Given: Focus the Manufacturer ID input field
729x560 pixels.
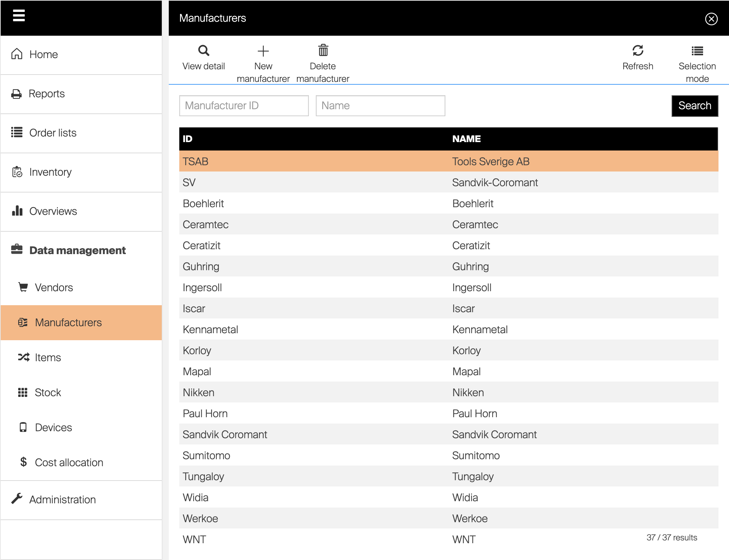Looking at the screenshot, I should click(x=244, y=106).
